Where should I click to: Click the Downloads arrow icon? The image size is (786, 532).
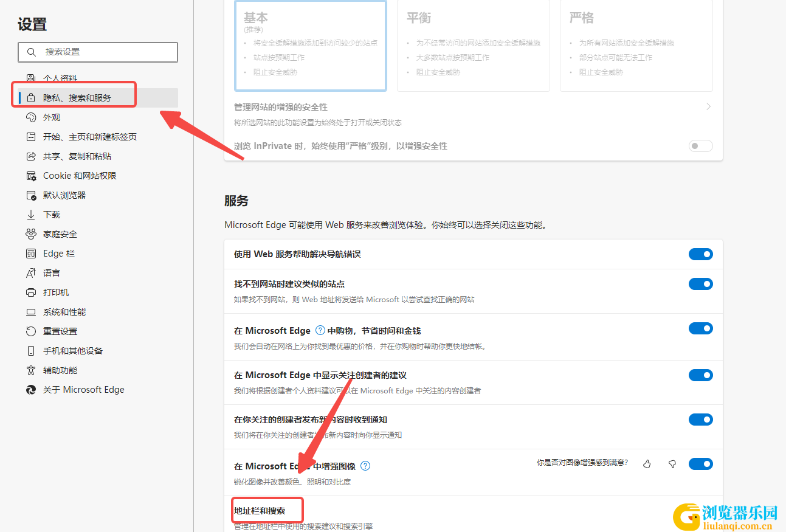pyautogui.click(x=31, y=215)
